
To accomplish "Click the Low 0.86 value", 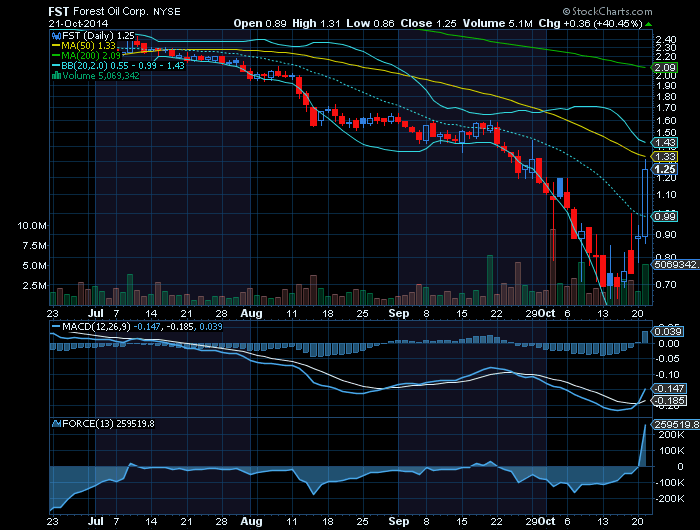I will (x=370, y=23).
